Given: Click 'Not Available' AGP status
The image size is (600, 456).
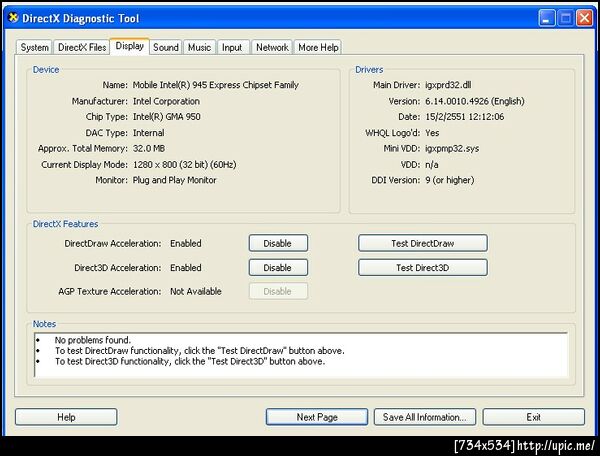Looking at the screenshot, I should pos(196,292).
